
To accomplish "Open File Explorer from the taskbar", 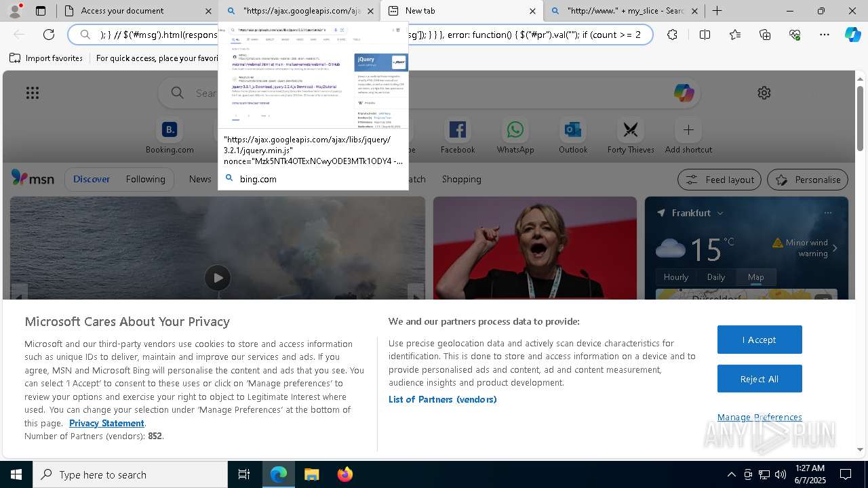I will coord(311,474).
